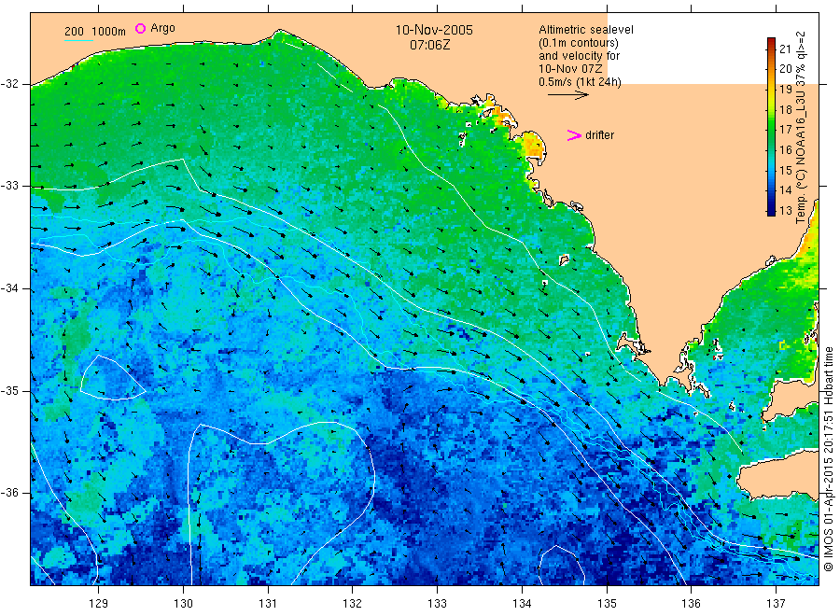Click the 129 longitude axis label

point(98,604)
